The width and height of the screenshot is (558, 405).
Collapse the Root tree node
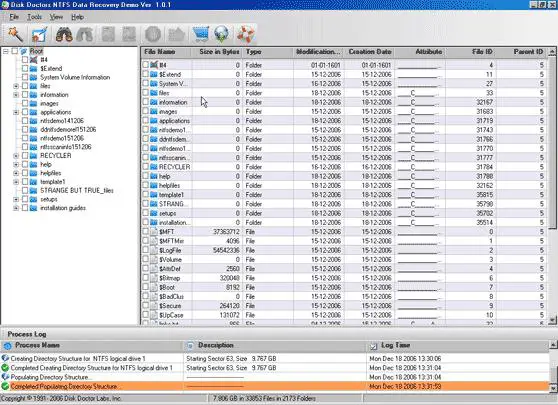[5, 51]
